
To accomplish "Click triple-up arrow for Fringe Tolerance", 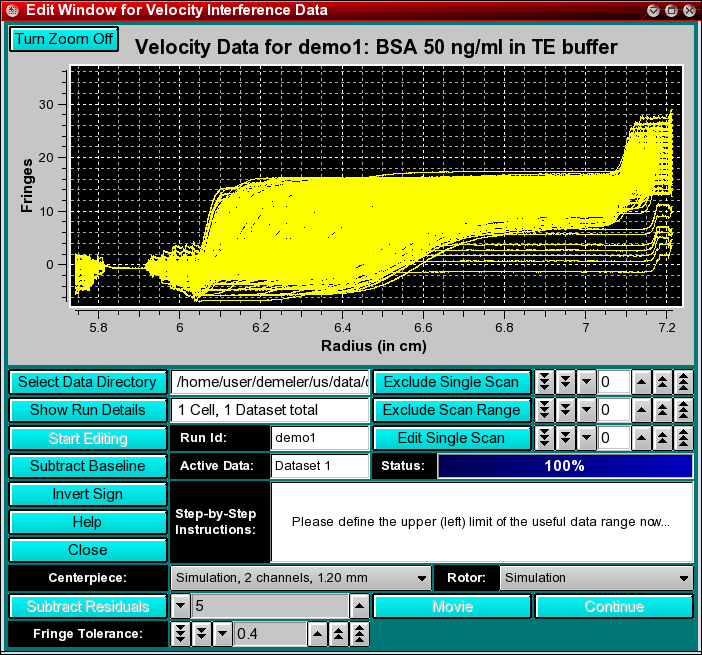I will 360,634.
